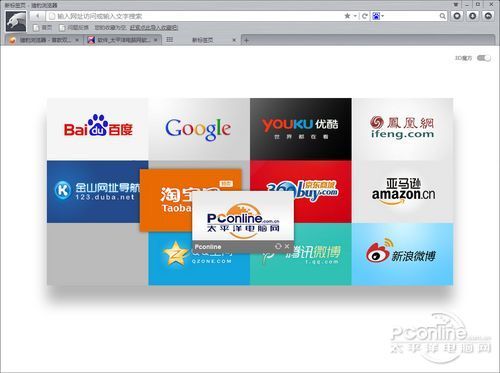This screenshot has height=373, width=500.
Task: Refresh the Pconline tile thumbnail
Action: pyautogui.click(x=278, y=246)
